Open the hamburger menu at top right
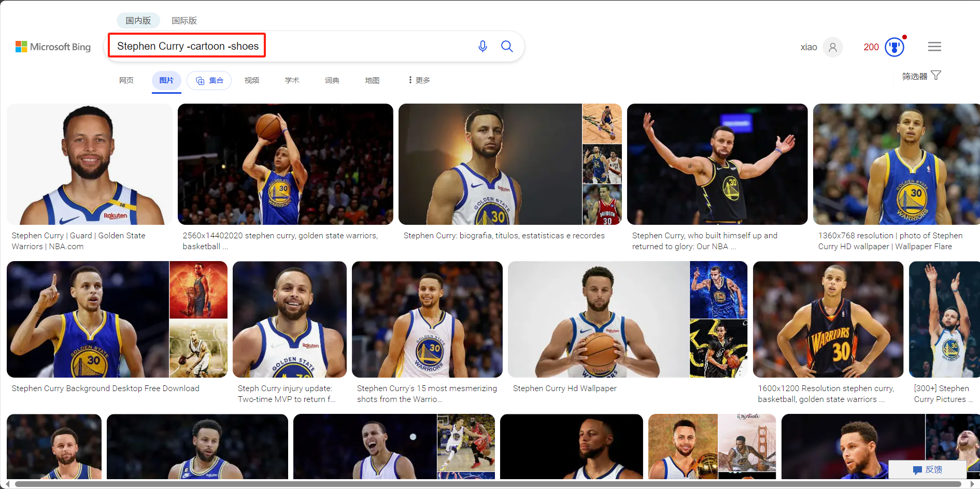The image size is (980, 489). [x=934, y=46]
